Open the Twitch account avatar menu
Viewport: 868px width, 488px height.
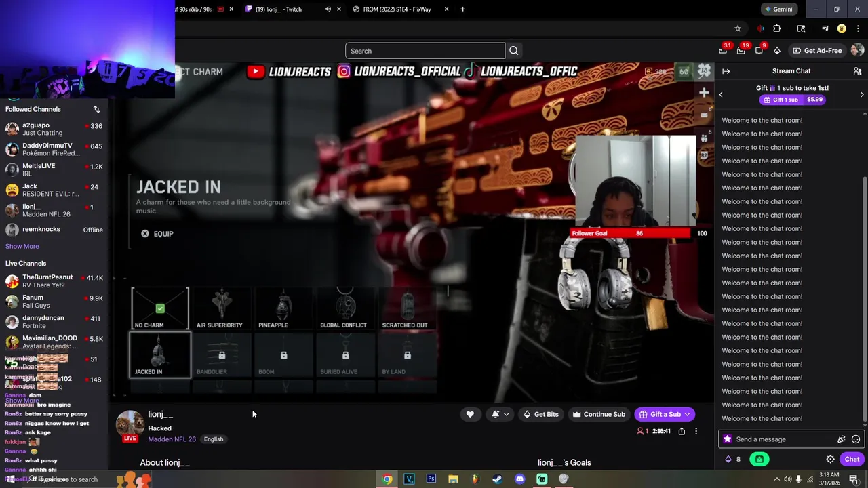857,50
